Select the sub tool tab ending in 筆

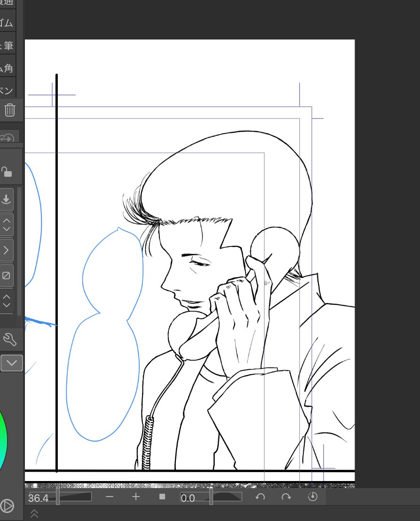pyautogui.click(x=8, y=46)
